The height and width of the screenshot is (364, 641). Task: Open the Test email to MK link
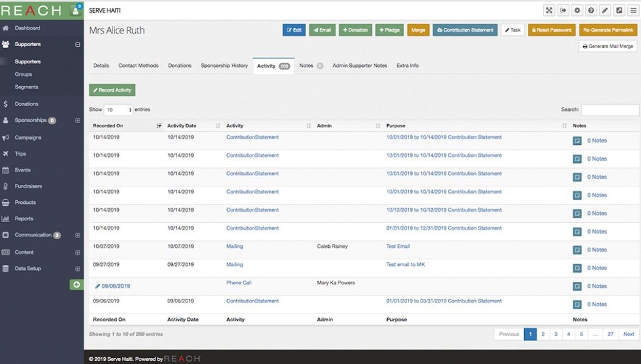tap(405, 265)
